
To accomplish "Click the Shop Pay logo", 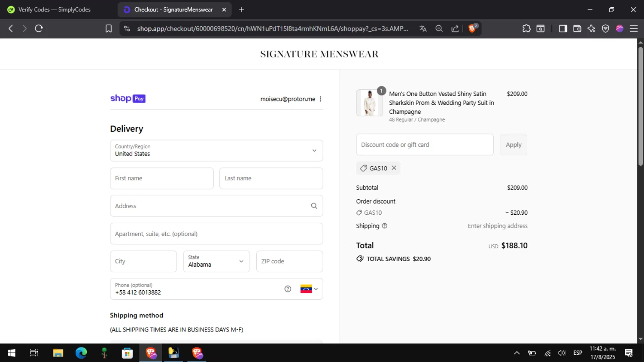I will pos(128,99).
